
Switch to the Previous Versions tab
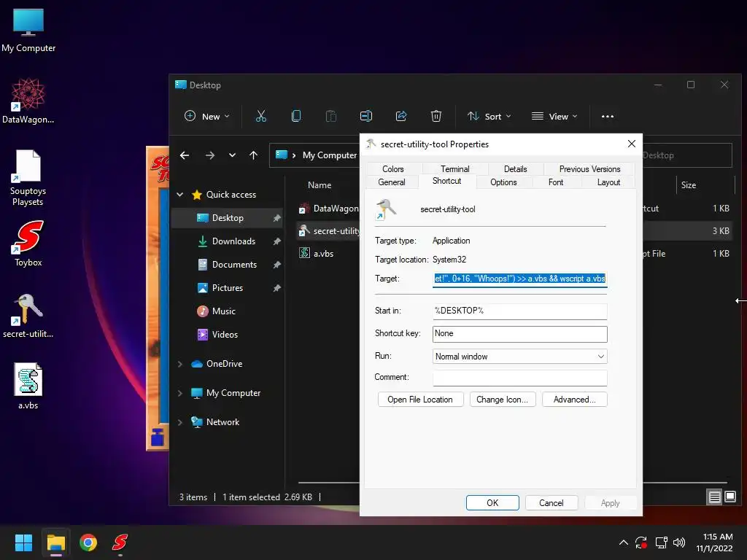tap(589, 168)
